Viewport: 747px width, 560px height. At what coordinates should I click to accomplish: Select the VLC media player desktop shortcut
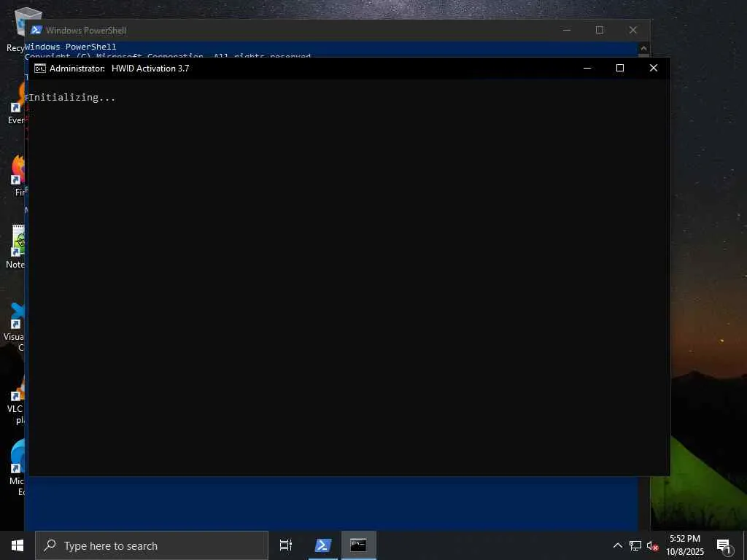coord(18,400)
